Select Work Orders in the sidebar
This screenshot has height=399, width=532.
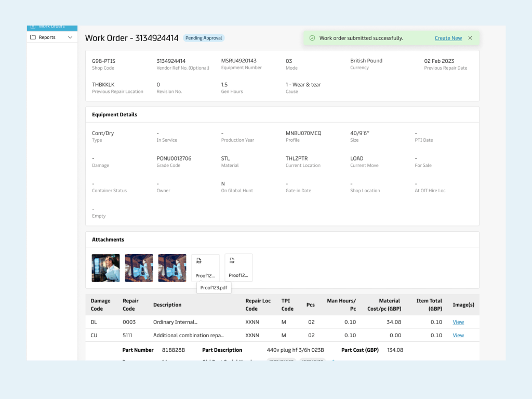pos(51,26)
